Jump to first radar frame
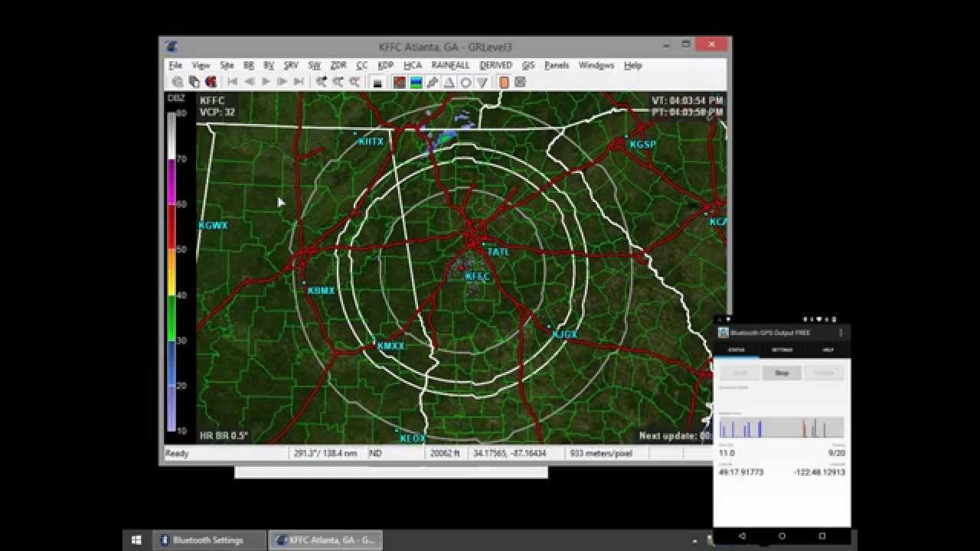This screenshot has height=551, width=980. click(232, 82)
